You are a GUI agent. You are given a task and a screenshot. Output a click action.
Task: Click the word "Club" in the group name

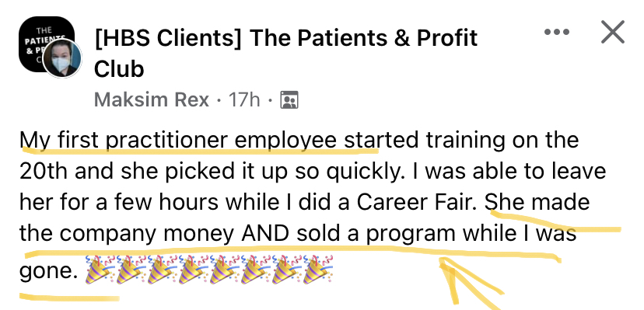(119, 69)
